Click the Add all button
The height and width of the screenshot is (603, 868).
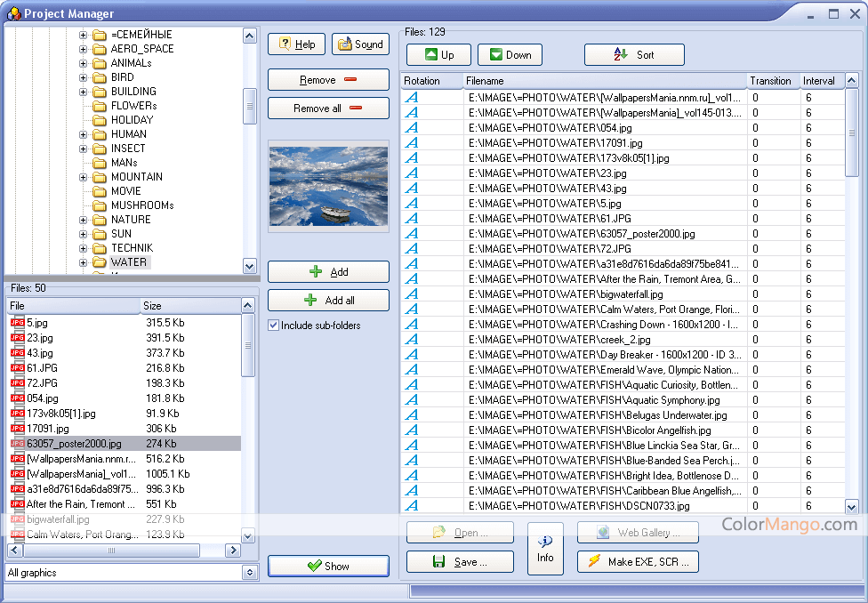pos(328,301)
